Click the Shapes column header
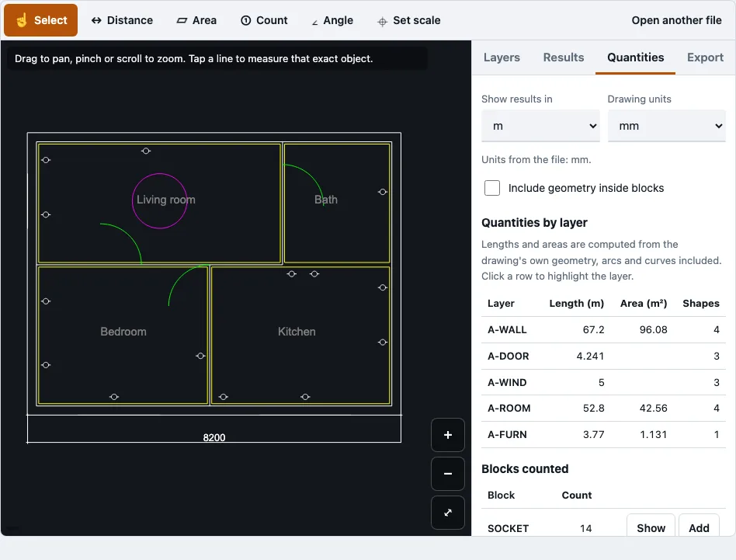This screenshot has height=560, width=736. (x=701, y=303)
